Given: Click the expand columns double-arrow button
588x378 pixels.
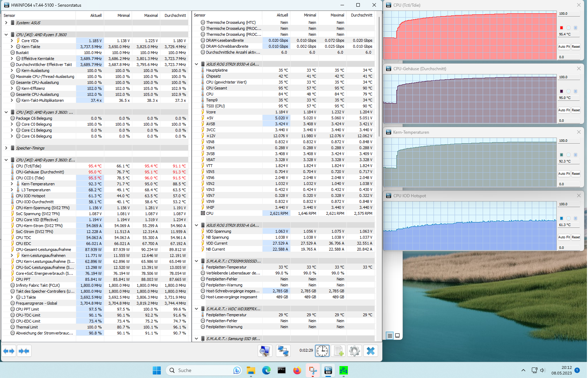Looking at the screenshot, I should point(9,351).
